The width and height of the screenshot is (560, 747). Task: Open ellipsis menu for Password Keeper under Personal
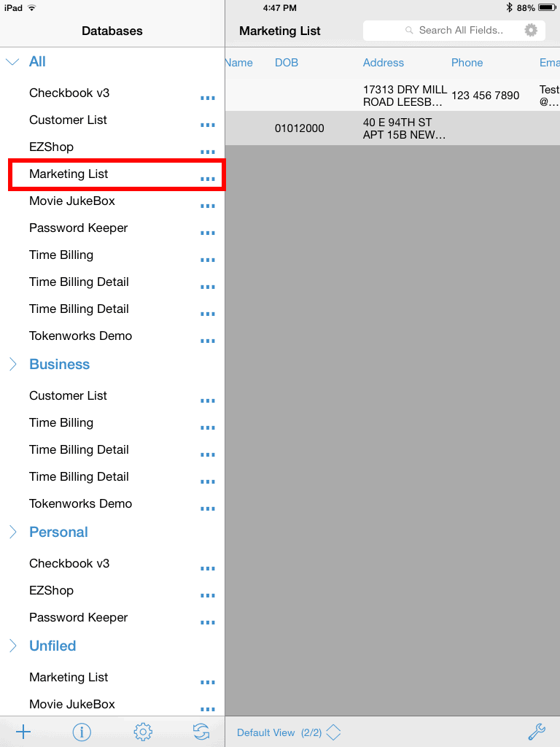(x=208, y=622)
